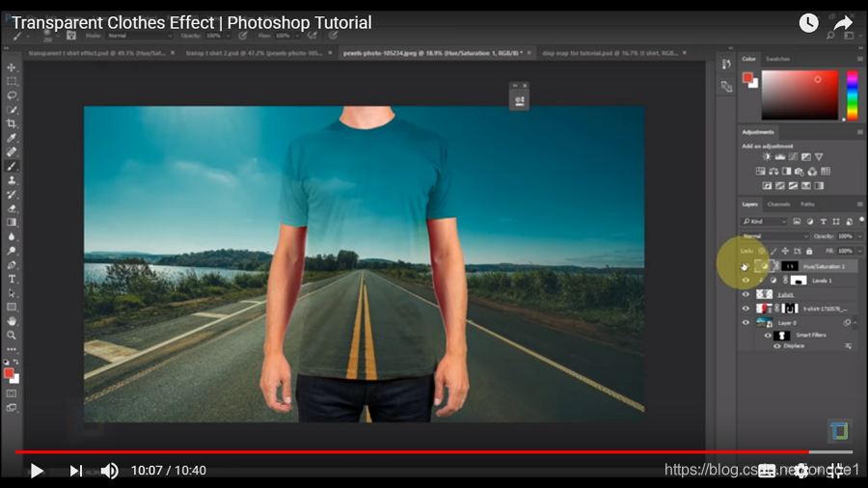Screen dimensions: 868x488
Task: Toggle airbrush build-up in options bar
Action: (312, 36)
